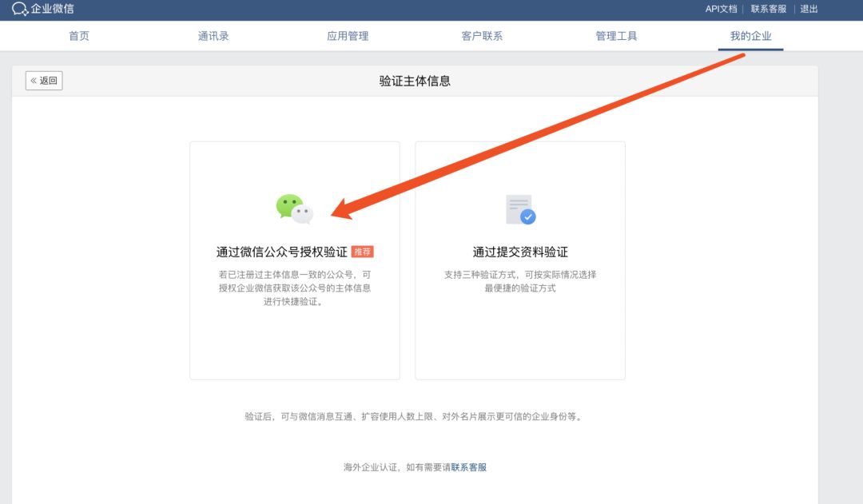This screenshot has height=504, width=863.
Task: Click the 若已注册过主体信息一致的公众号 description
Action: tap(294, 288)
